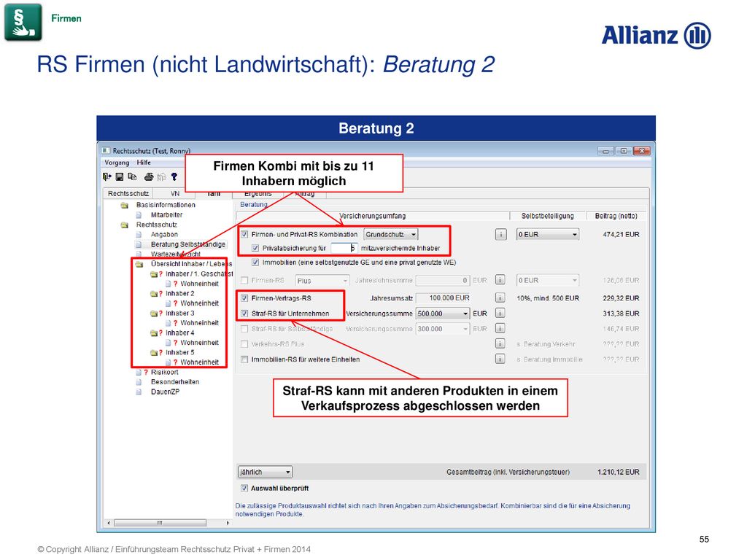Open the Grundschutz dropdown
Screen dimensions: 747x560
pyautogui.click(x=391, y=234)
